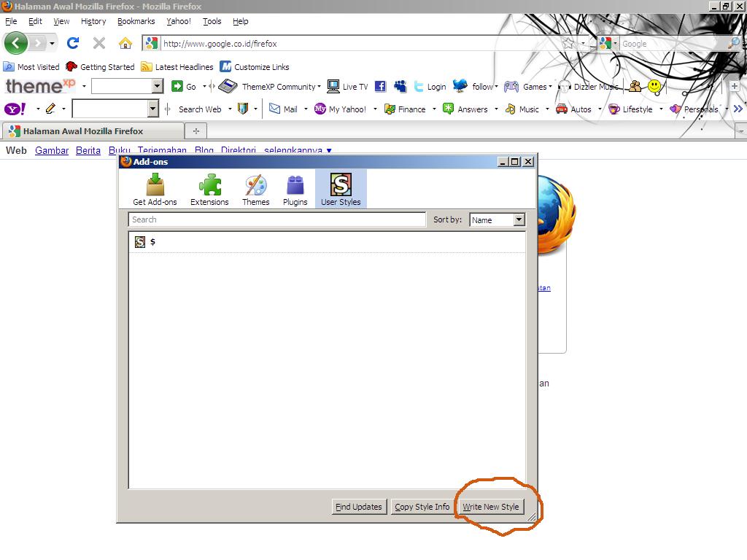
Task: Show the Extensions puzzle piece panel
Action: pyautogui.click(x=209, y=189)
